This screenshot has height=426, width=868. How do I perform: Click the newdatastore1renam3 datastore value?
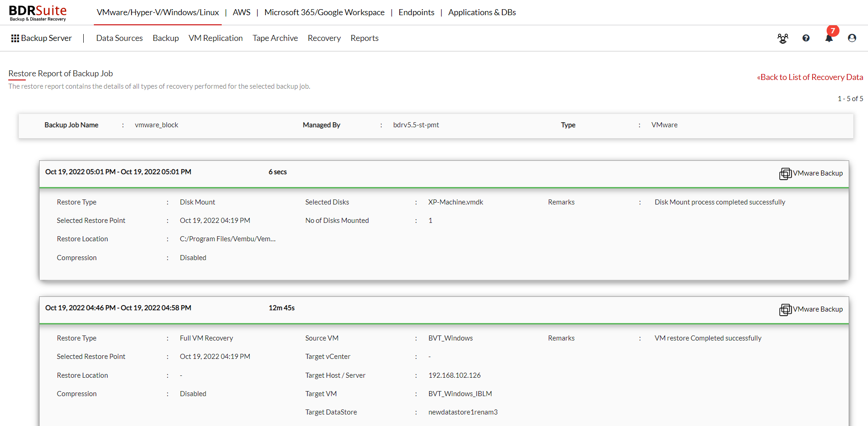click(x=463, y=412)
